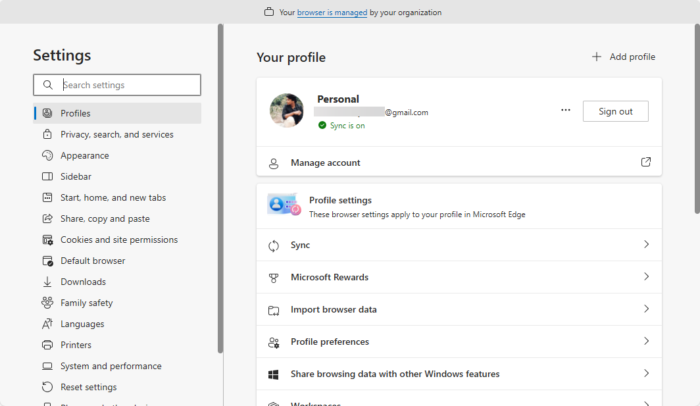Expand the Profile preferences chevron
This screenshot has height=406, width=700.
point(646,341)
